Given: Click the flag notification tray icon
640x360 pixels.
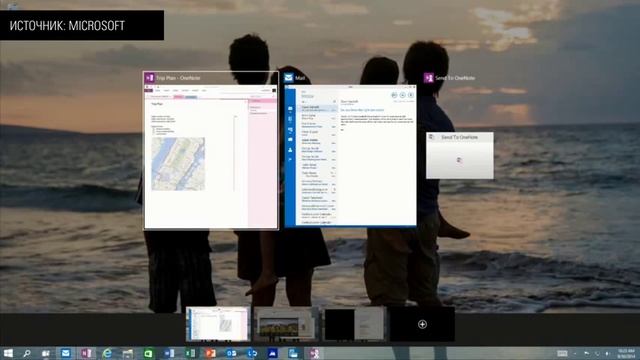Looking at the screenshot, I should click(587, 353).
